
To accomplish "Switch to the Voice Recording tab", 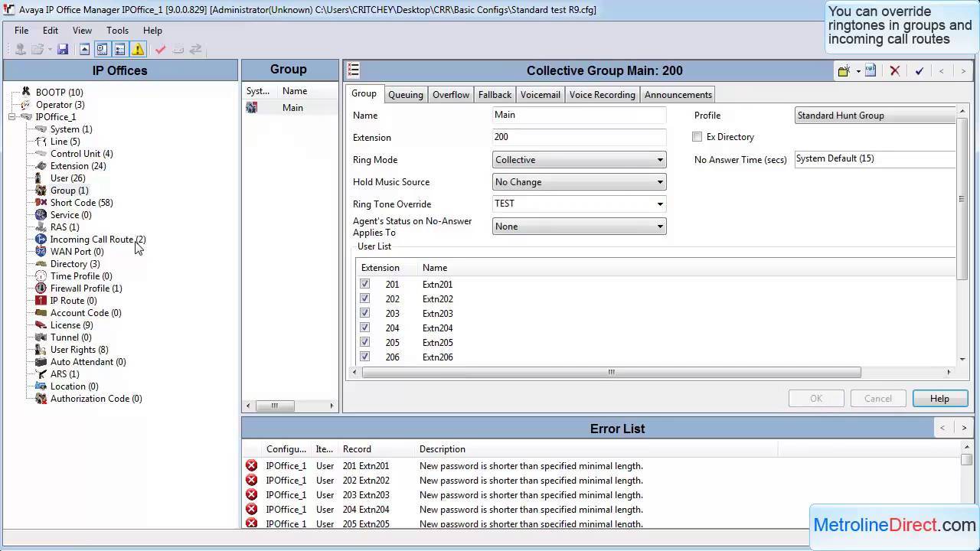I will click(603, 95).
